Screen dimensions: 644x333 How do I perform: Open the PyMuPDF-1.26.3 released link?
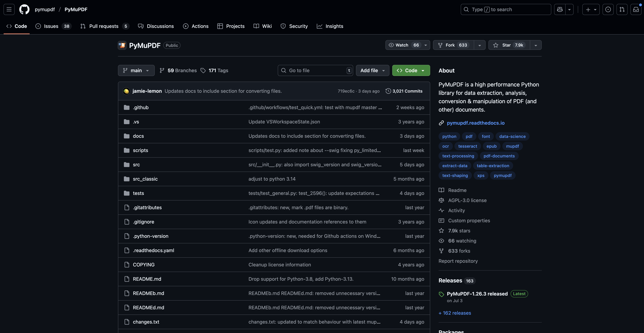point(477,294)
